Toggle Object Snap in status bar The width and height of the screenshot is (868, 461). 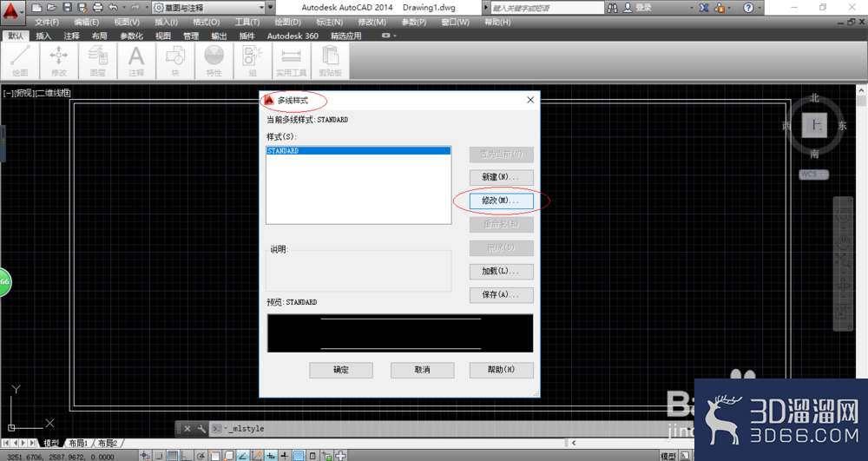214,456
